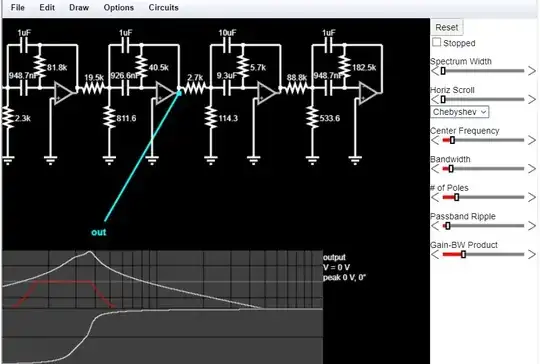Select the 182.5k resistor
The height and width of the screenshot is (364, 540).
[x=344, y=67]
